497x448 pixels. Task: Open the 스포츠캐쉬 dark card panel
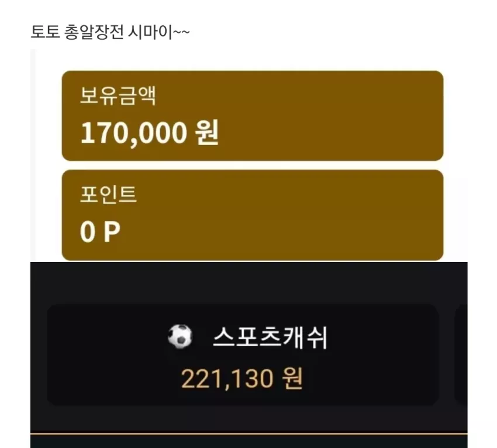point(243,355)
